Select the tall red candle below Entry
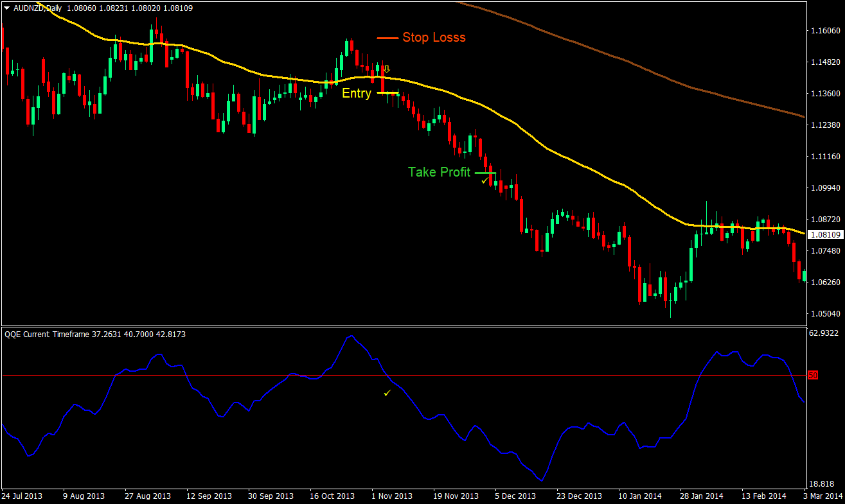845x504 pixels. tap(383, 79)
